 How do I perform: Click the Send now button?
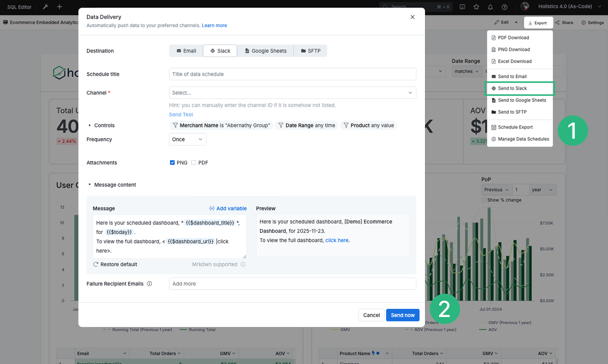click(x=402, y=315)
